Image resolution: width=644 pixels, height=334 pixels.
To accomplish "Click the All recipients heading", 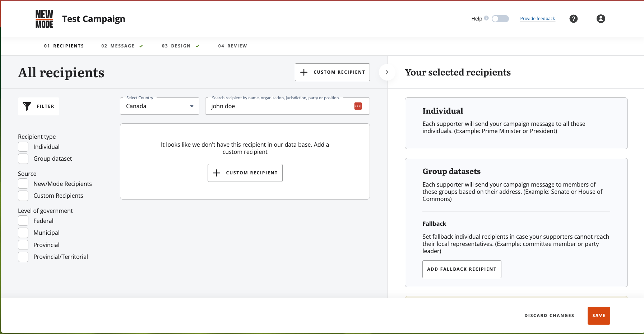I will coord(61,73).
